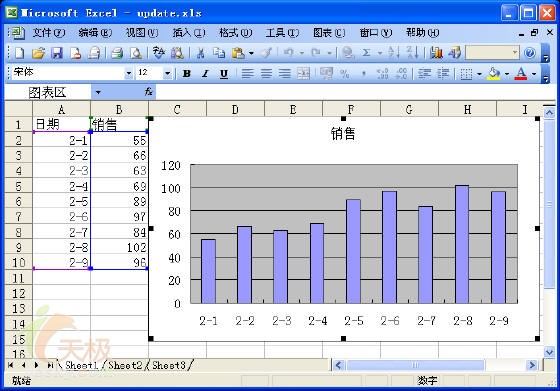Click the Insert Function fx icon
Image resolution: width=560 pixels, height=391 pixels.
click(149, 92)
